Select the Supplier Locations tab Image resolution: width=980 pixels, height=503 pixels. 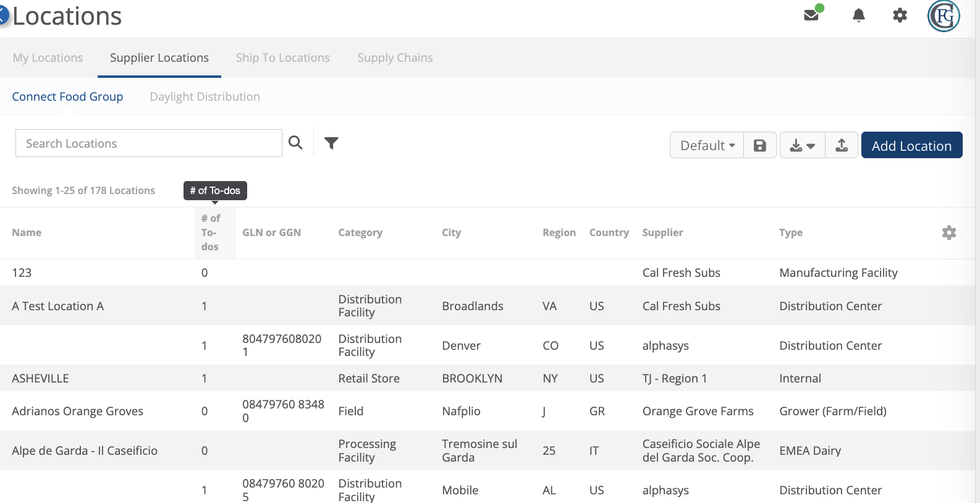tap(159, 57)
